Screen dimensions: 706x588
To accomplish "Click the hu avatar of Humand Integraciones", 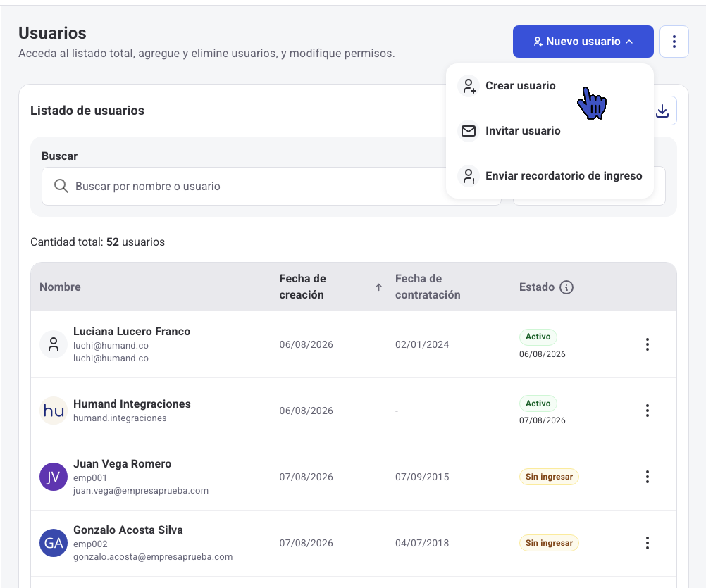I will click(54, 411).
